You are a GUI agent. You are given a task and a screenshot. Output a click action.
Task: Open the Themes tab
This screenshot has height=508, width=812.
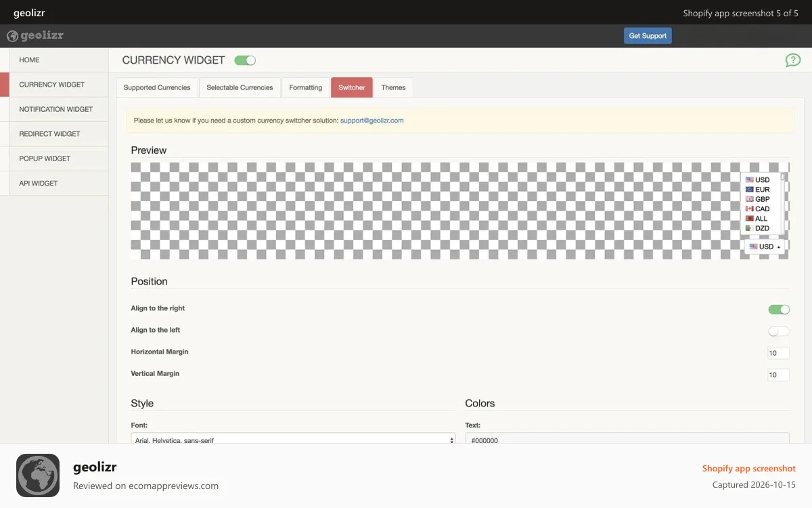(x=393, y=87)
